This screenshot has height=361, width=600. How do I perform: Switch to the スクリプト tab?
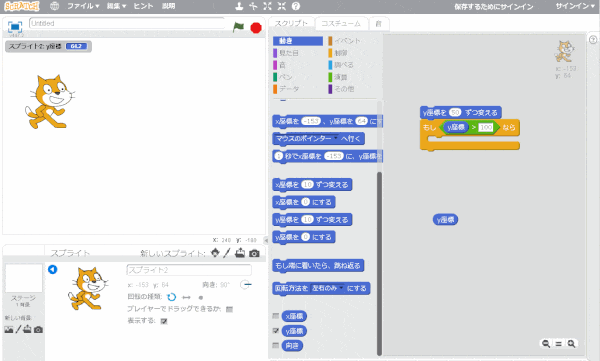[x=291, y=23]
